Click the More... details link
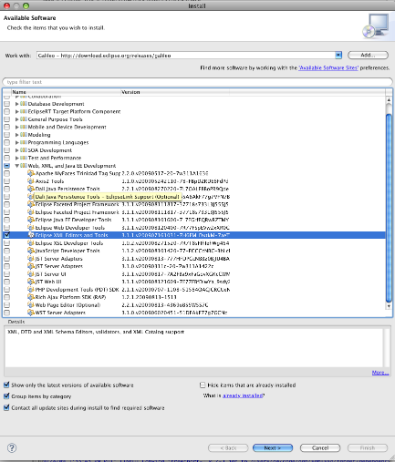This screenshot has height=462, width=395. click(x=380, y=373)
